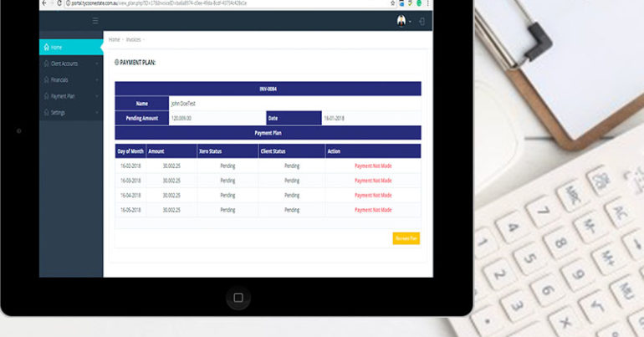Click the Client Status column header

tap(292, 151)
